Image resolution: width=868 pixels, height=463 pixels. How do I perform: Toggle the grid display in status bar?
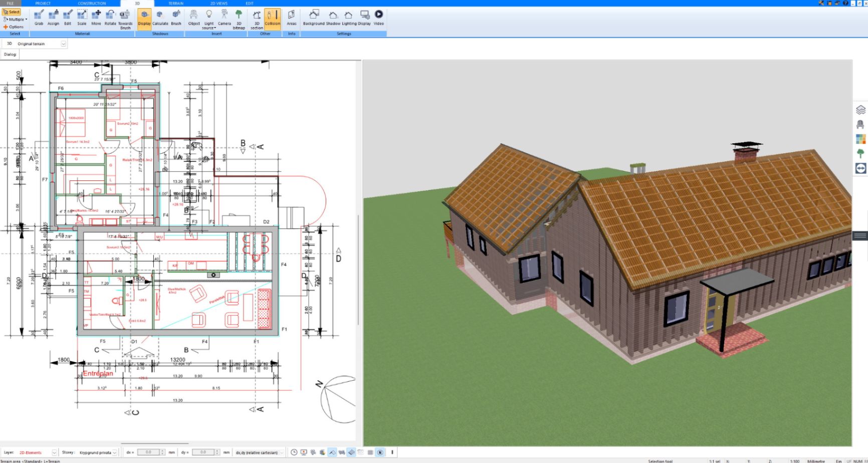[x=370, y=452]
